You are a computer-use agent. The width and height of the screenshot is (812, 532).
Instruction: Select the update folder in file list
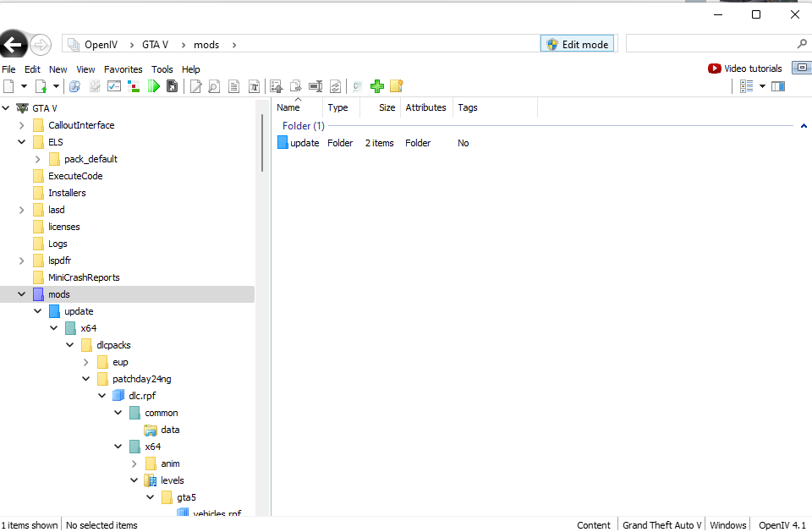(x=304, y=143)
